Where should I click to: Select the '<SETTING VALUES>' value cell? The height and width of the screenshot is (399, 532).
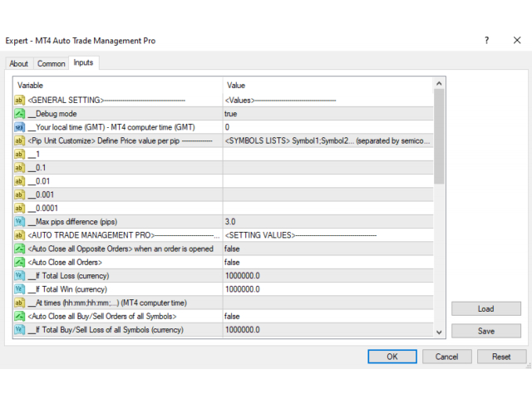[x=328, y=235]
